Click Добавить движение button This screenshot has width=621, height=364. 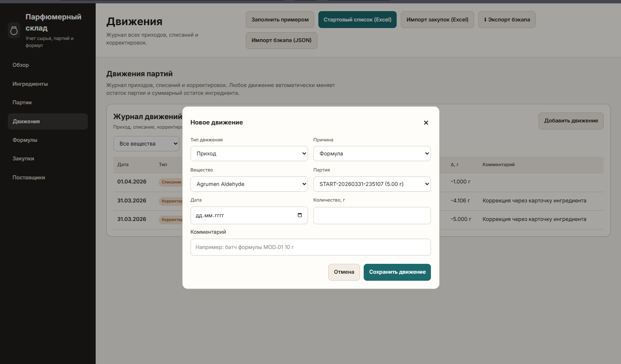click(x=571, y=121)
